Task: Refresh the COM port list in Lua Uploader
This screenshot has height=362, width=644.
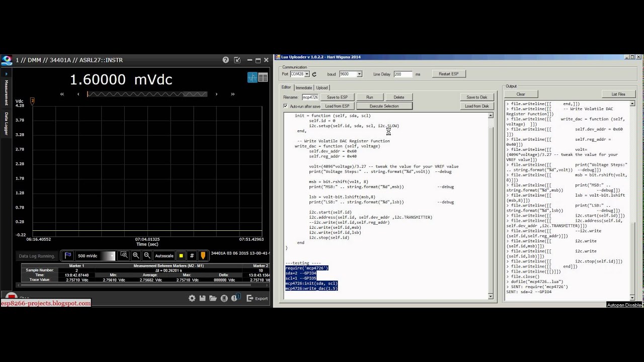Action: point(314,74)
